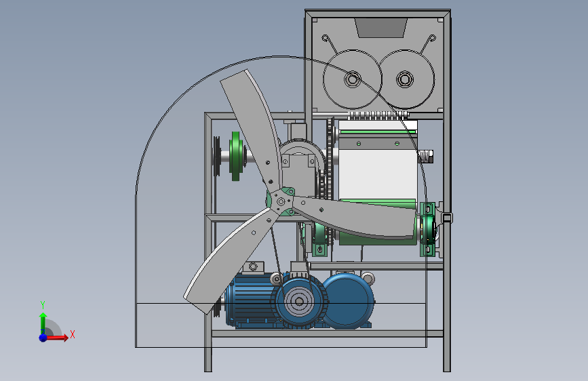The width and height of the screenshot is (588, 381).
Task: Select the round blue motor end cap
Action: [348, 301]
